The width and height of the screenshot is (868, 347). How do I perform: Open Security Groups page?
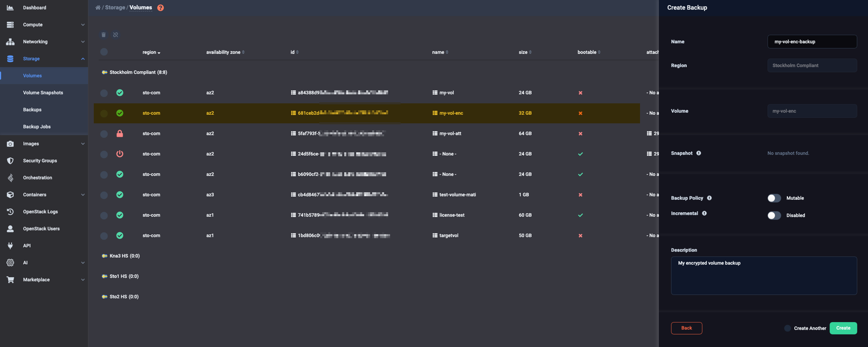[40, 160]
